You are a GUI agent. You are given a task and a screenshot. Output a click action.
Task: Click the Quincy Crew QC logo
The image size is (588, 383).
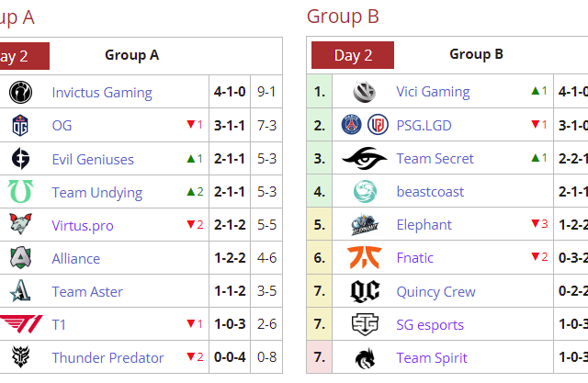(365, 291)
